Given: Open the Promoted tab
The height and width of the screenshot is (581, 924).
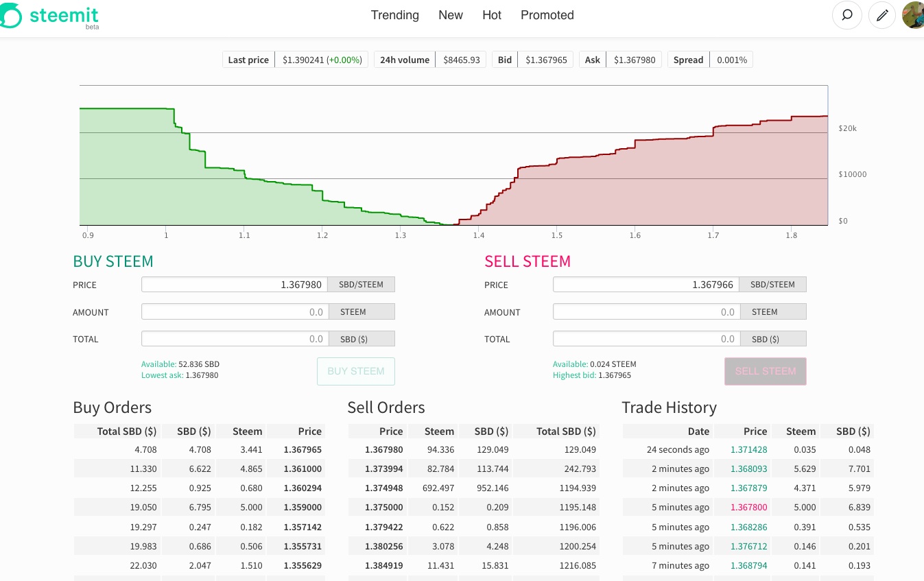Looking at the screenshot, I should tap(547, 15).
